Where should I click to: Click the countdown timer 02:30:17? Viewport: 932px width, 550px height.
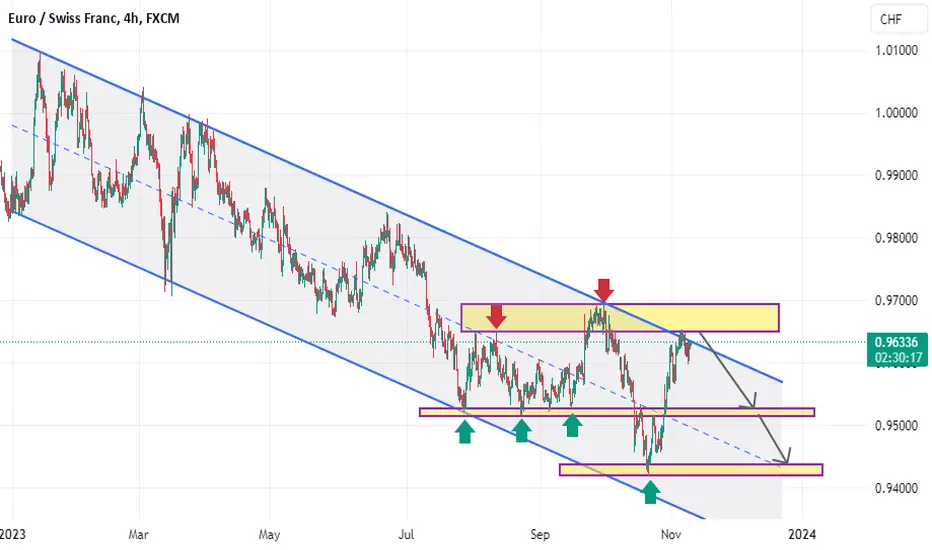click(898, 357)
